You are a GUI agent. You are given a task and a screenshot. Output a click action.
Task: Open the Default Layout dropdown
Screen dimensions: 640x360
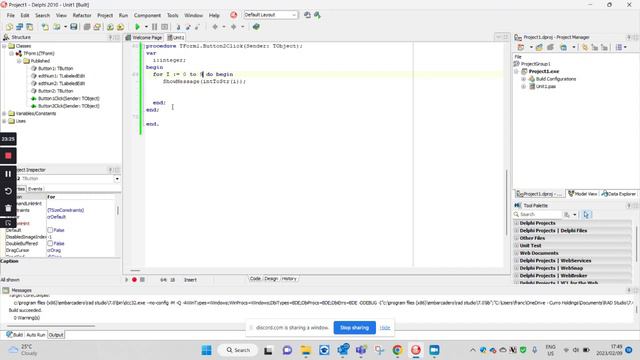click(270, 15)
